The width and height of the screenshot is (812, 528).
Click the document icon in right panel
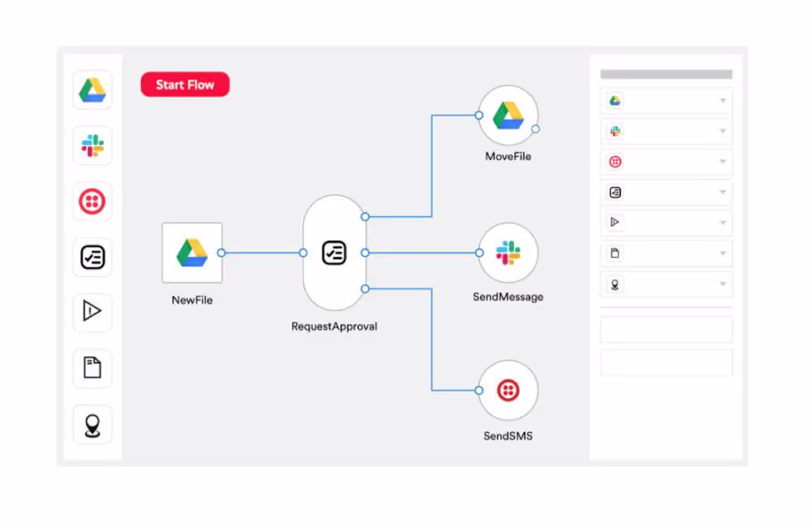(x=615, y=253)
